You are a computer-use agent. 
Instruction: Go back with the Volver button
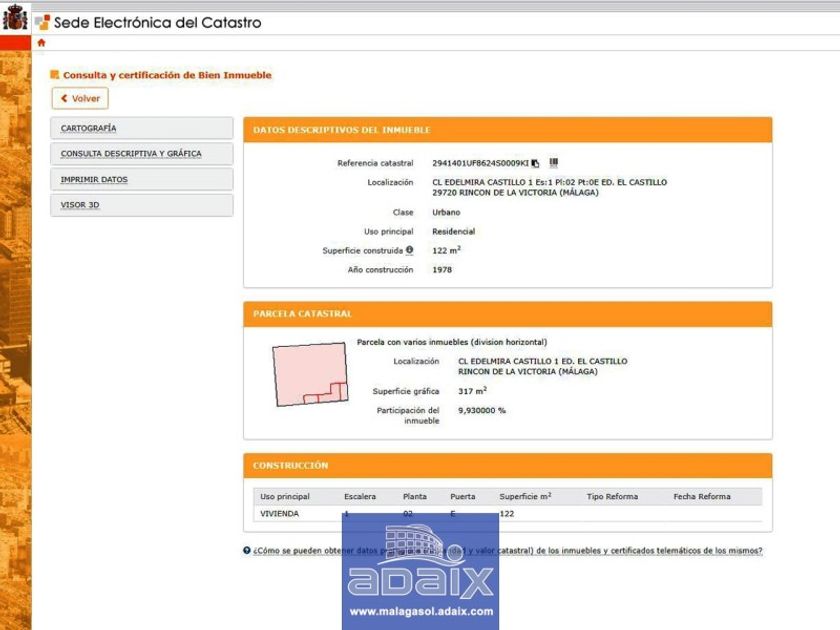click(80, 99)
